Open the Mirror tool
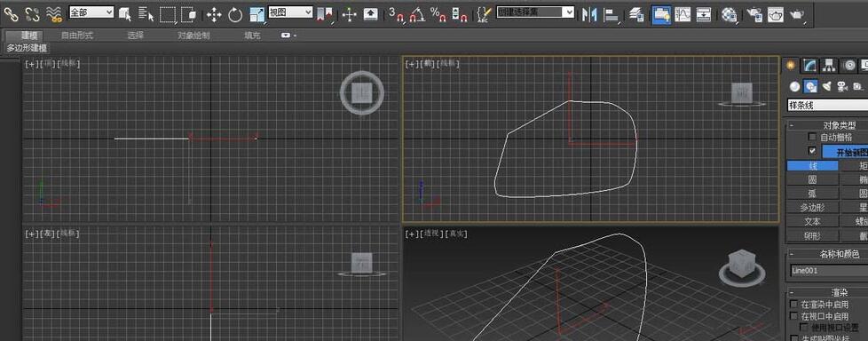Screen dimensions: 868x341 pos(589,14)
